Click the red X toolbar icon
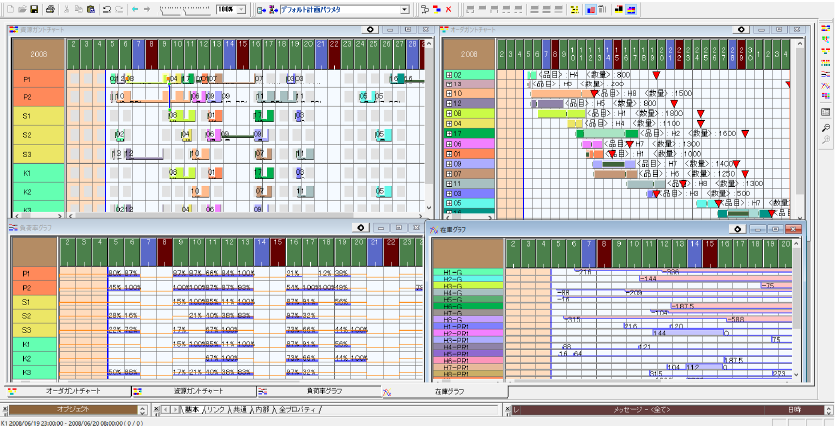The image size is (835, 427). click(448, 10)
